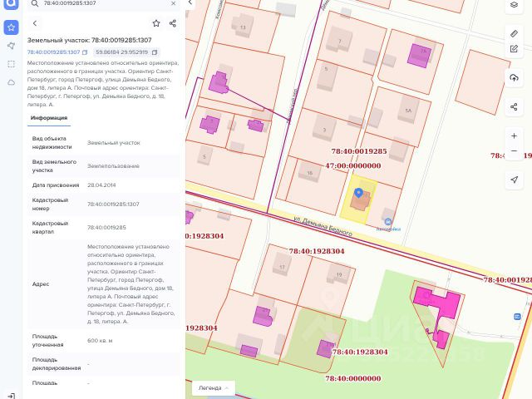
Task: Click the Землепользование value
Action: (x=113, y=166)
